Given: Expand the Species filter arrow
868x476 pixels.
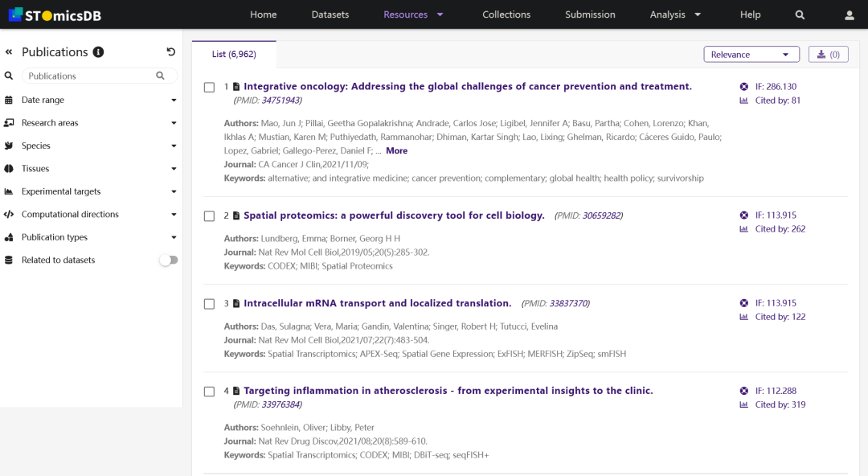Looking at the screenshot, I should coord(174,146).
